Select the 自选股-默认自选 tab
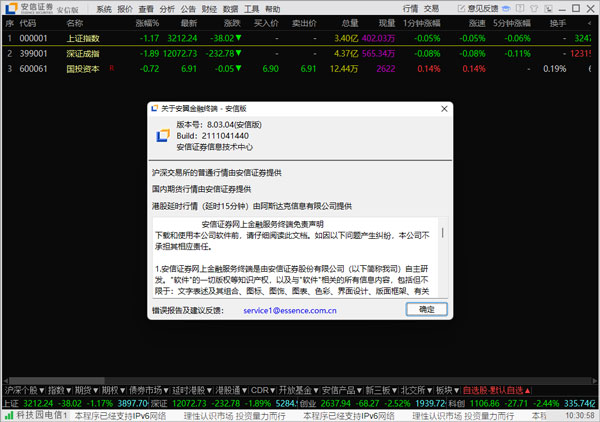Screen dimensions: 600x422 pyautogui.click(x=496, y=390)
